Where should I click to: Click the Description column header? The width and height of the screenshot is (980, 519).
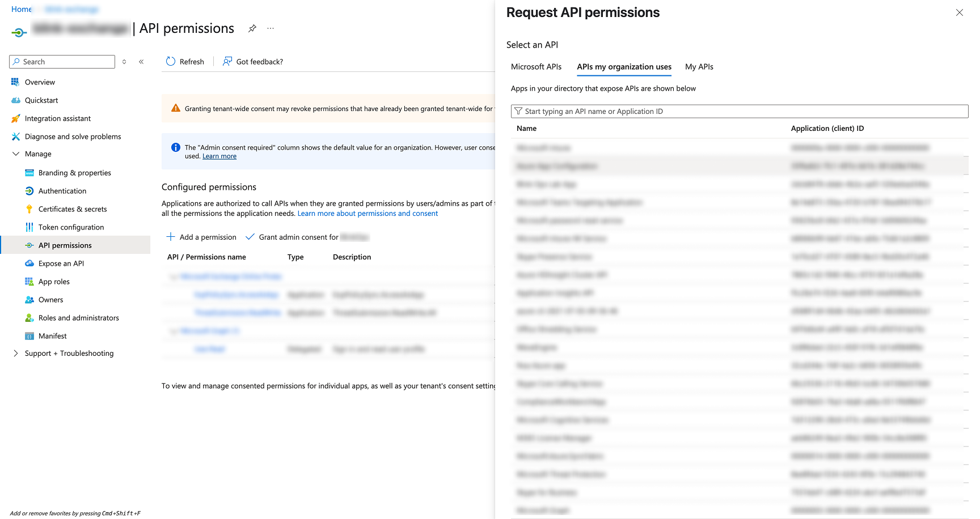(x=352, y=257)
